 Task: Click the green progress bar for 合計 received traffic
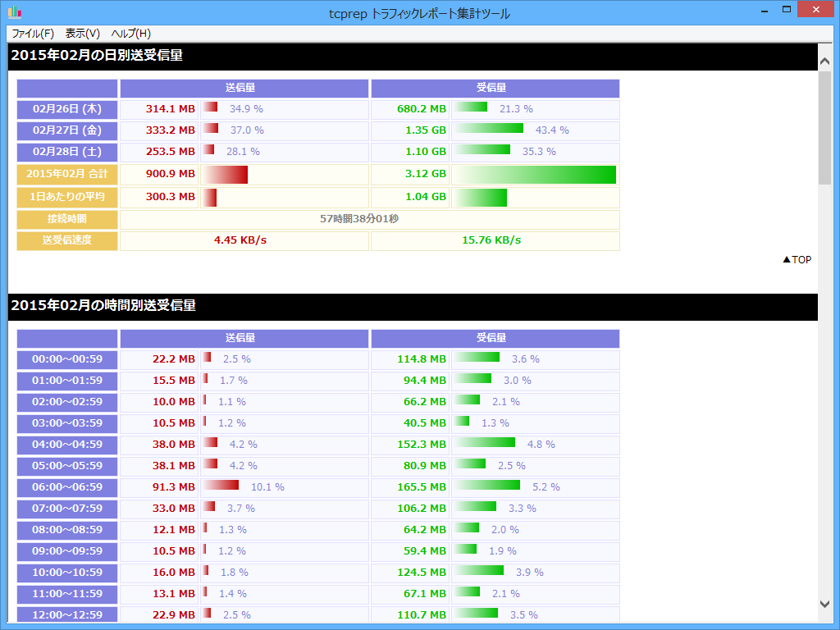pos(533,174)
